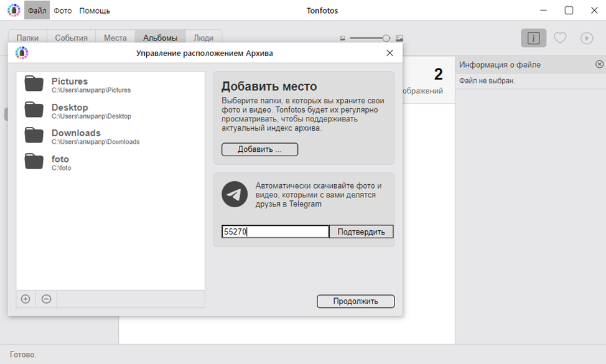Click the Добавить место heading
The width and height of the screenshot is (606, 364).
point(269,86)
